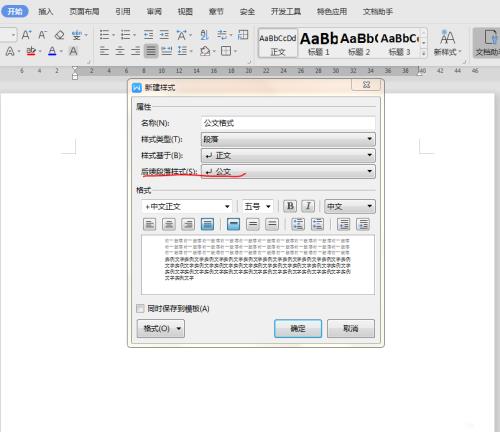Click the phonetic guide icon in ribbon

(x=77, y=35)
